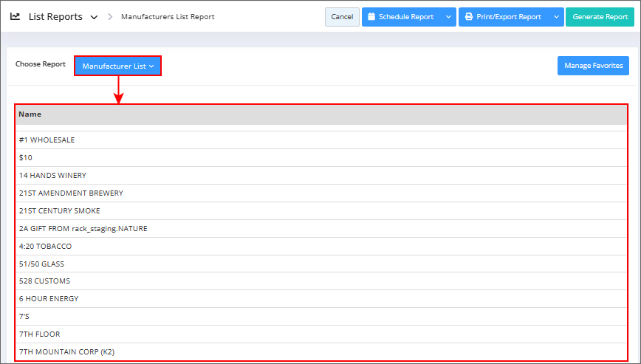Select the 7TH FLOOR row
641x364 pixels.
[321, 334]
